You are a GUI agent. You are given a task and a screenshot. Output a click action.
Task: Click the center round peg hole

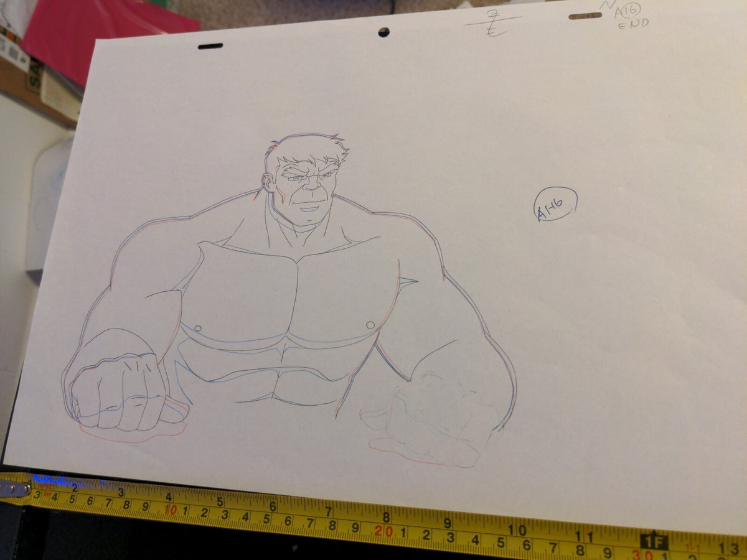(x=383, y=32)
